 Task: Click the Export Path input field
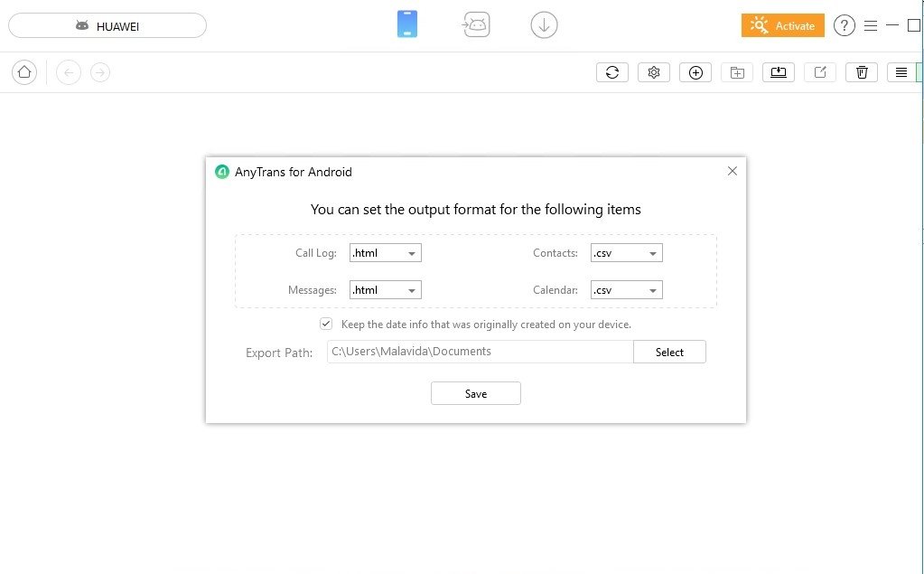[481, 352]
